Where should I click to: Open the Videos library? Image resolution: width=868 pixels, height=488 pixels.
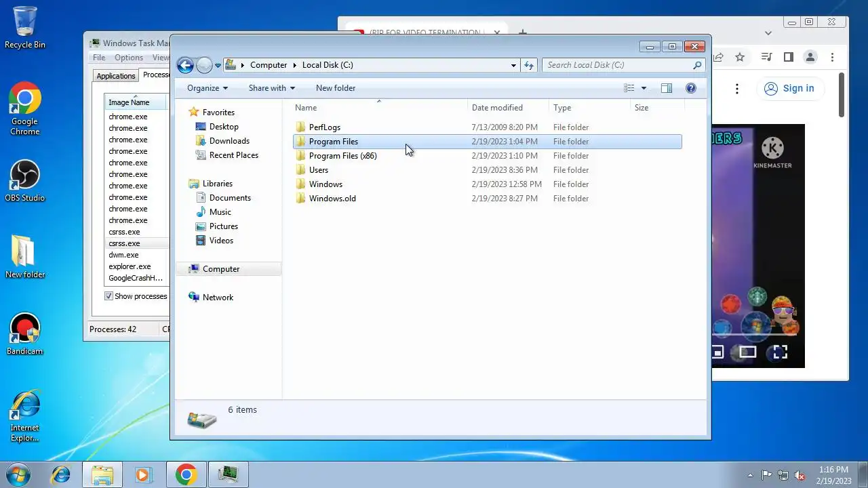[x=221, y=241]
